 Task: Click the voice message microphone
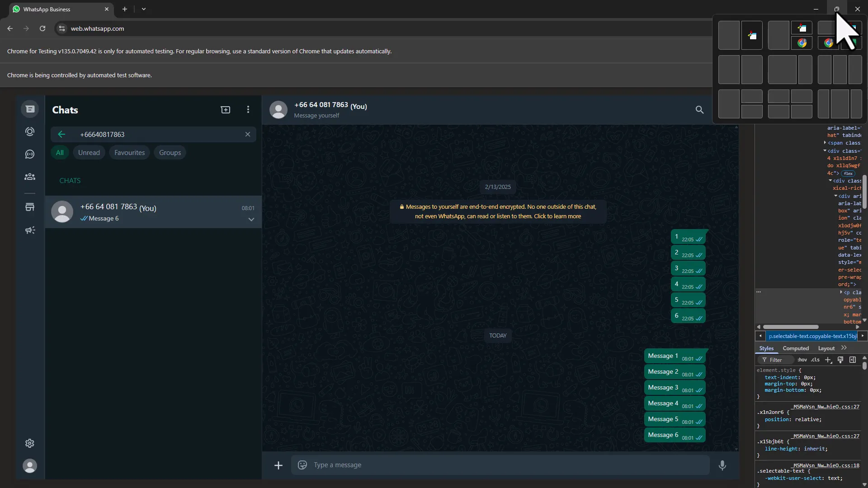pyautogui.click(x=722, y=465)
